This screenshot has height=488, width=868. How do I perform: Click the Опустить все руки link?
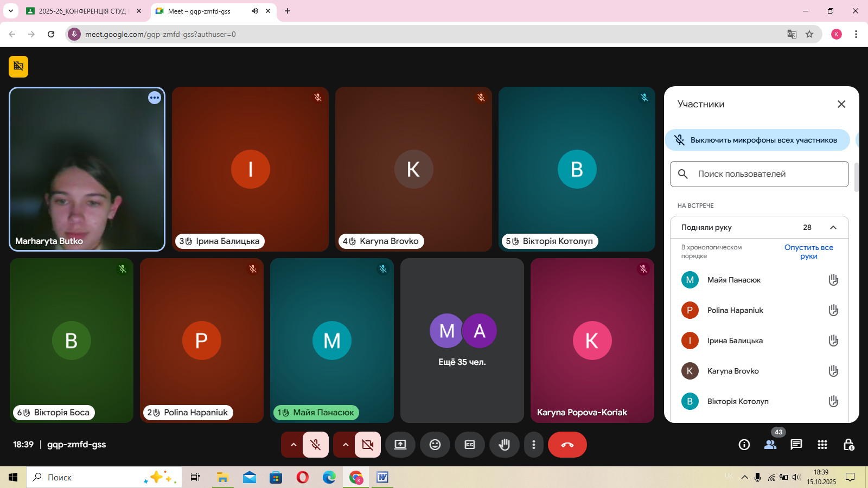tap(808, 252)
